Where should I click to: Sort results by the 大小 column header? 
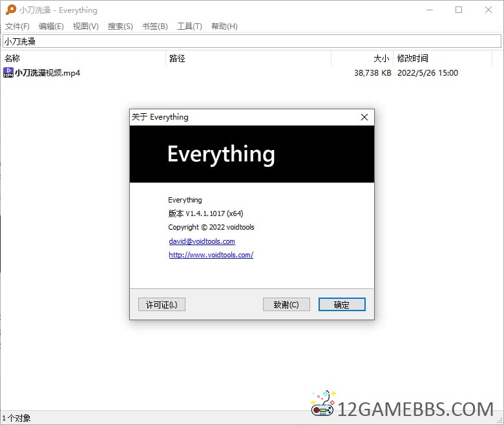click(x=362, y=58)
